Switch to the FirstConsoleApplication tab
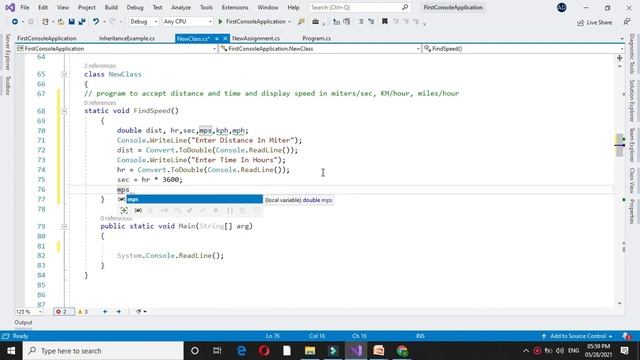This screenshot has width=640, height=360. pyautogui.click(x=47, y=38)
